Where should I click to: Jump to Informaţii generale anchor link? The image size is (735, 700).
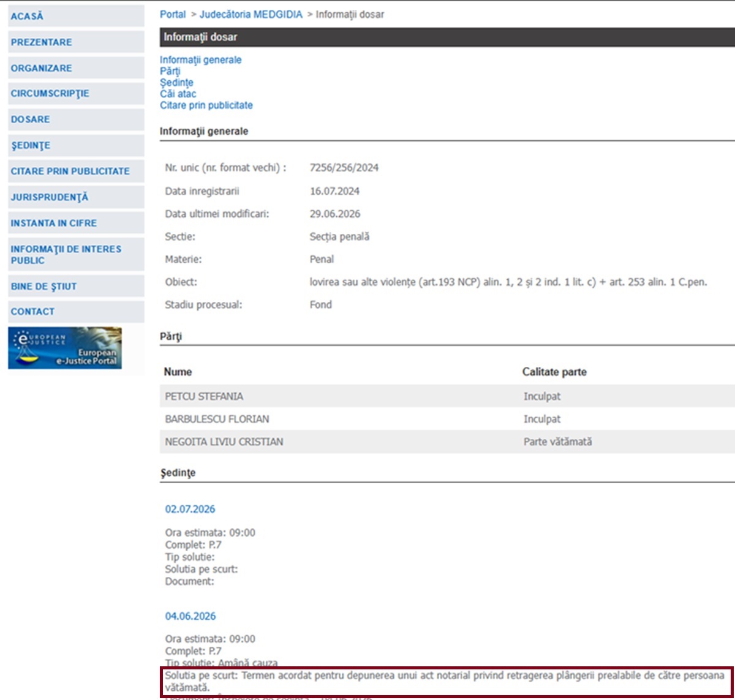(201, 60)
